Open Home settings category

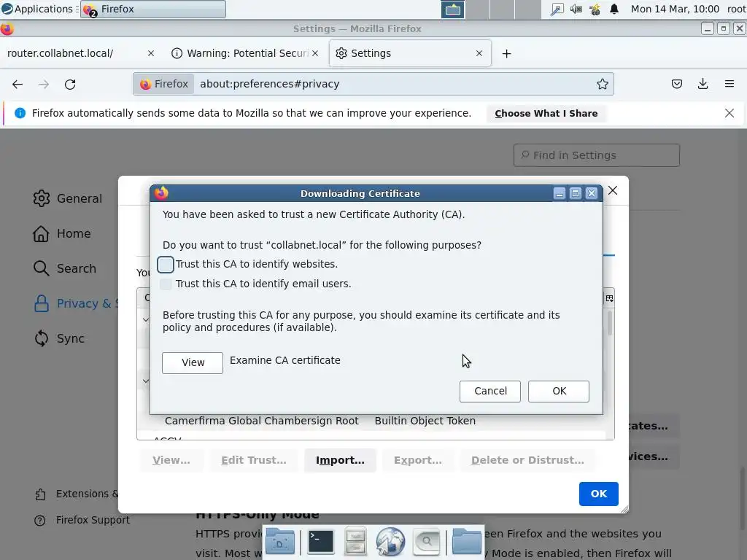pos(62,234)
